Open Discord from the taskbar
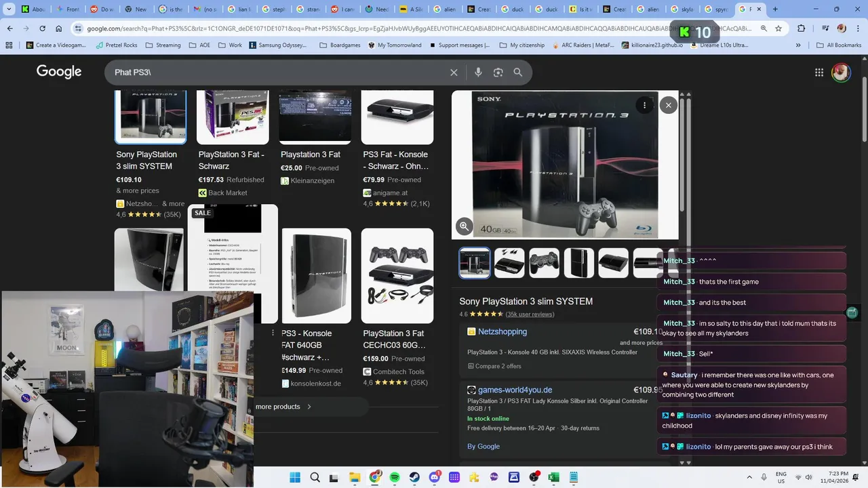Viewport: 868px width, 488px height. [x=435, y=477]
